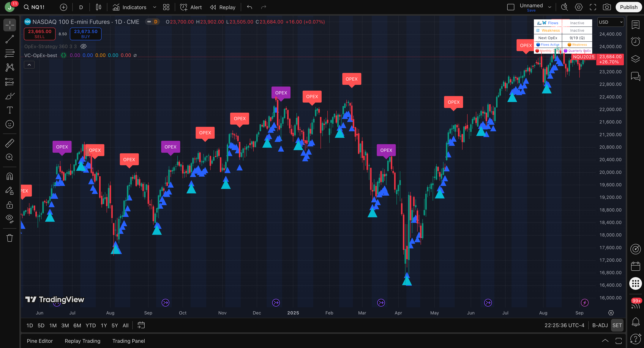Change the D timeframe interval
The height and width of the screenshot is (348, 644).
click(81, 7)
